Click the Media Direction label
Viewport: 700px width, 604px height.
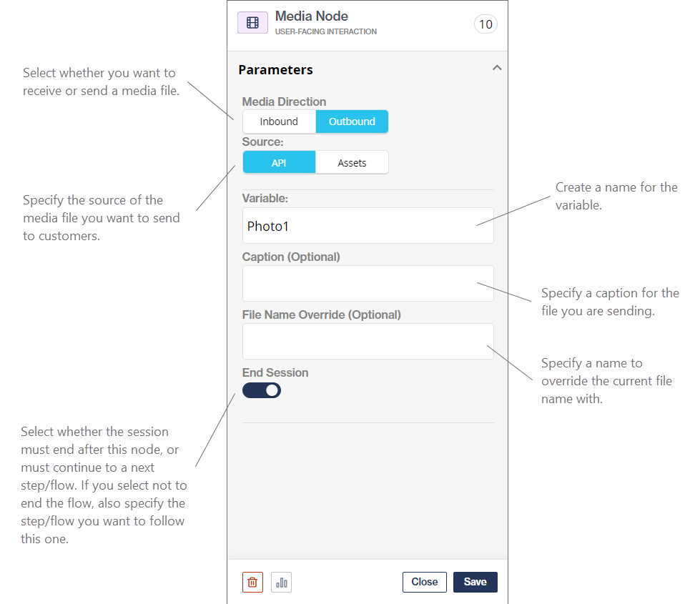[x=283, y=102]
